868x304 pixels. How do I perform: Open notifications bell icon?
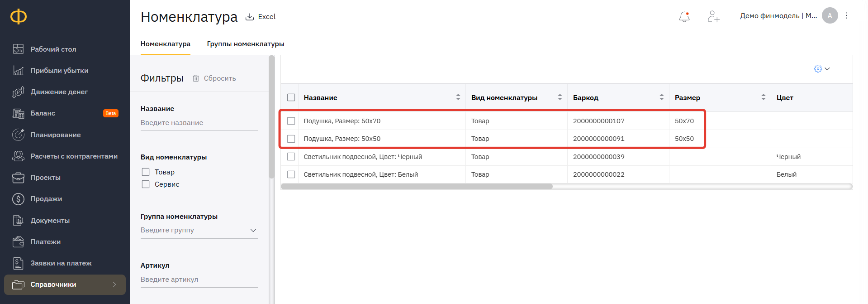[x=684, y=17]
